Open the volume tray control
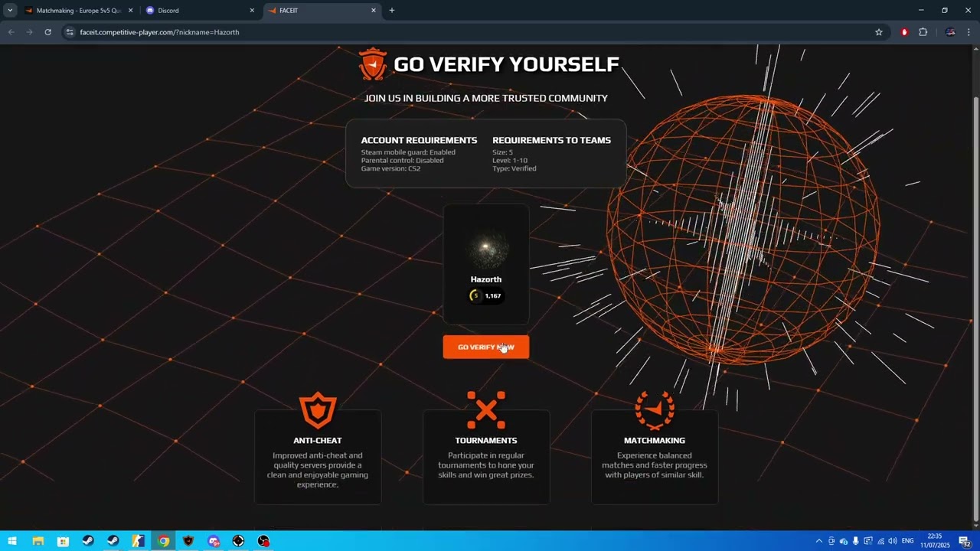980x551 pixels. pyautogui.click(x=893, y=541)
